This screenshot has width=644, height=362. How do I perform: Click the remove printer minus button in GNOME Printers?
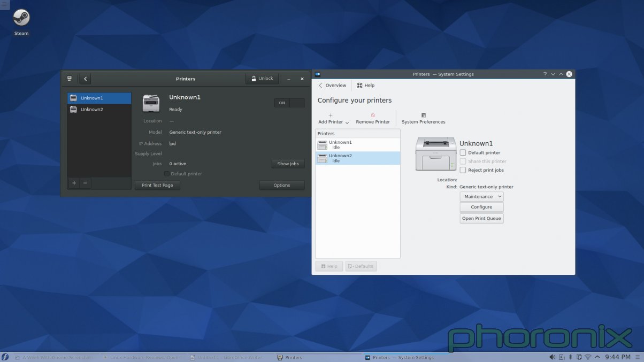tap(83, 183)
